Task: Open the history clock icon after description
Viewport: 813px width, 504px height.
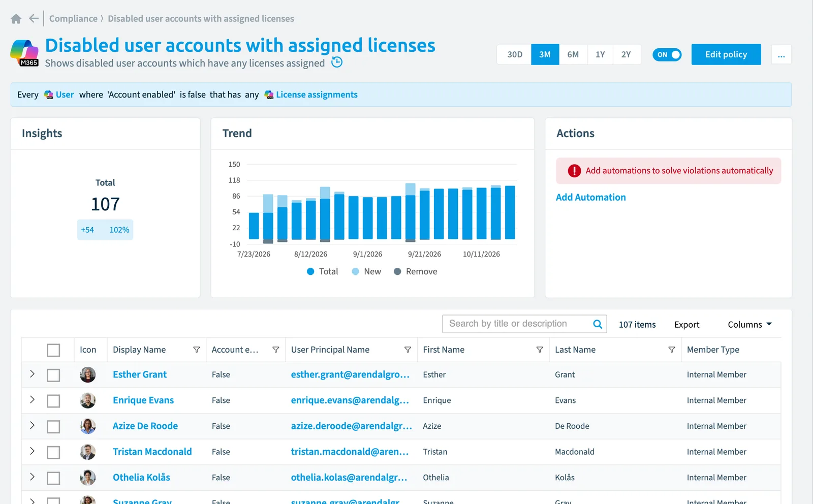Action: (337, 62)
